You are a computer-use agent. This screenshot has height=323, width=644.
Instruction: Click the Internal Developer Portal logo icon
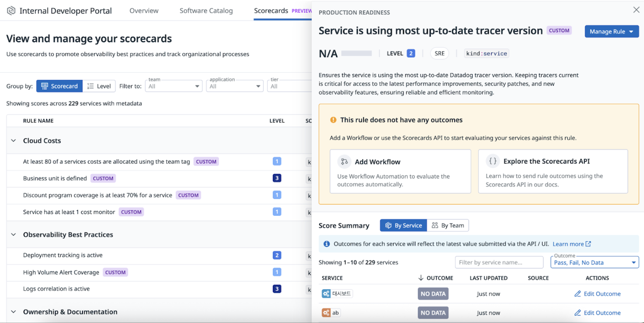pos(11,10)
